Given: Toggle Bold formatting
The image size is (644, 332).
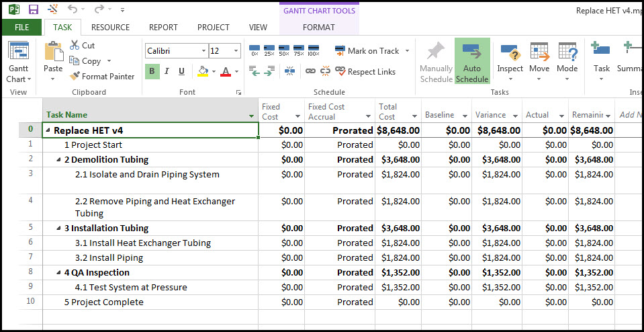Looking at the screenshot, I should coord(152,71).
